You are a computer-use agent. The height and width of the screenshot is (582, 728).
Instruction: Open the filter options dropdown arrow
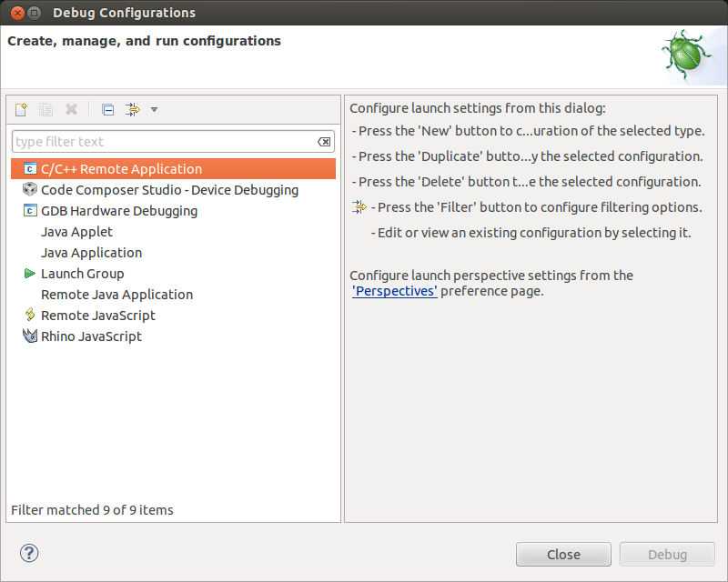tap(154, 109)
